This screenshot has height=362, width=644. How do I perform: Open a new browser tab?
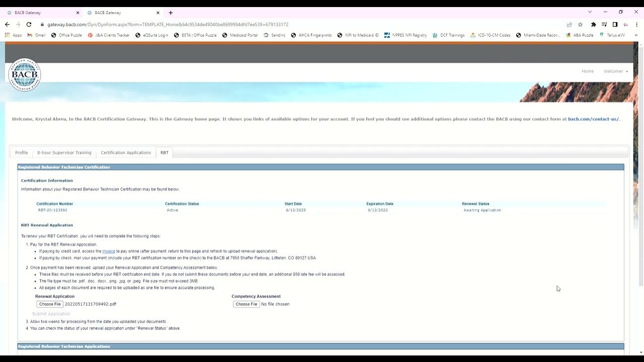click(171, 13)
